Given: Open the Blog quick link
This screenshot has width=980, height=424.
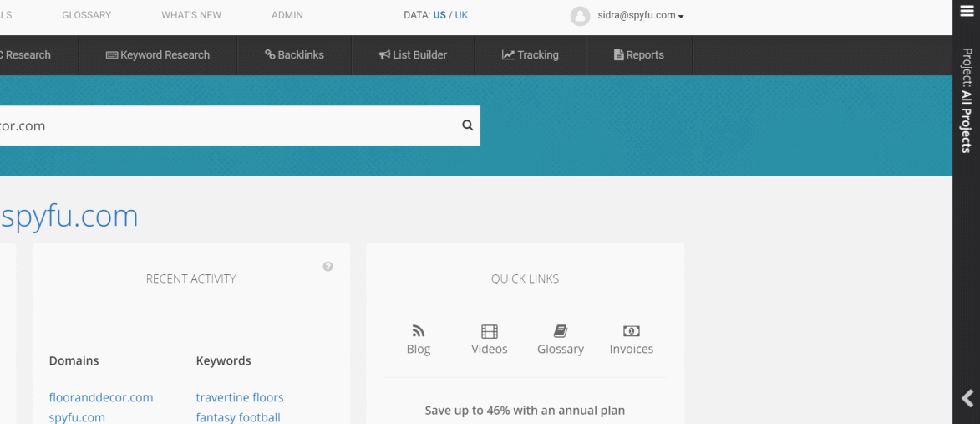Looking at the screenshot, I should click(419, 340).
